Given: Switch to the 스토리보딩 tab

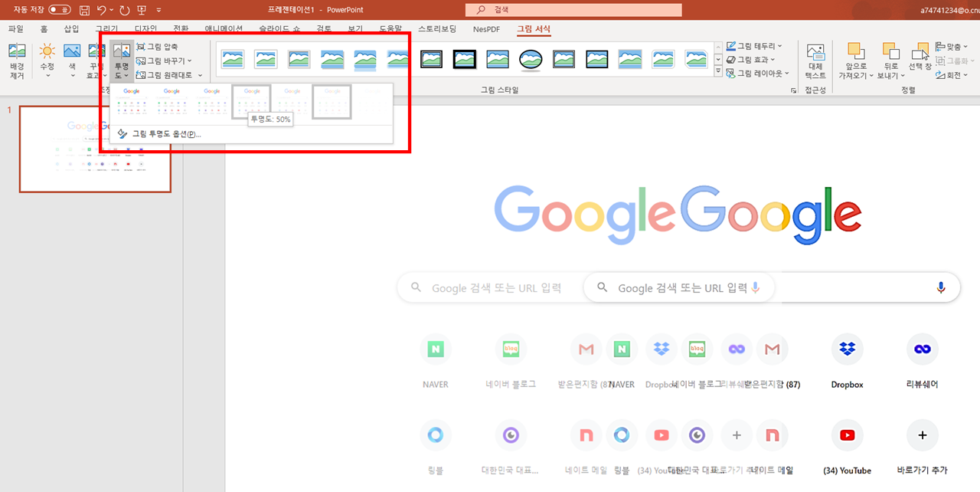Looking at the screenshot, I should click(437, 29).
